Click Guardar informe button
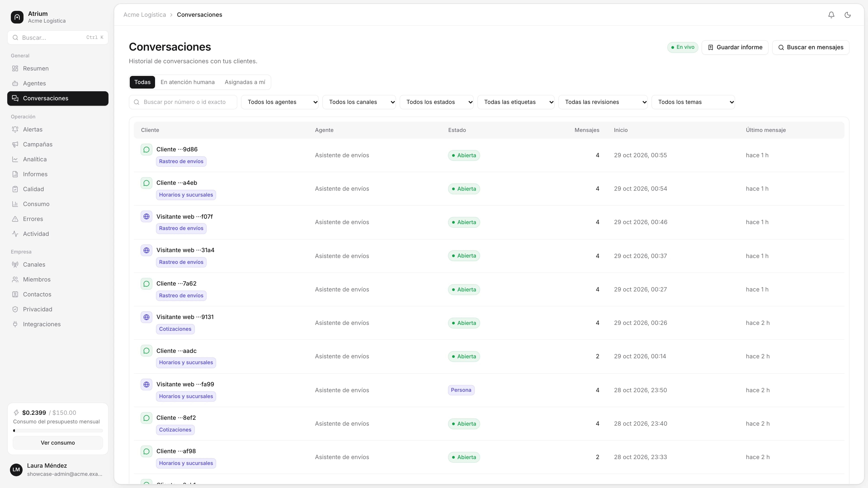Image resolution: width=868 pixels, height=488 pixels. coord(735,47)
